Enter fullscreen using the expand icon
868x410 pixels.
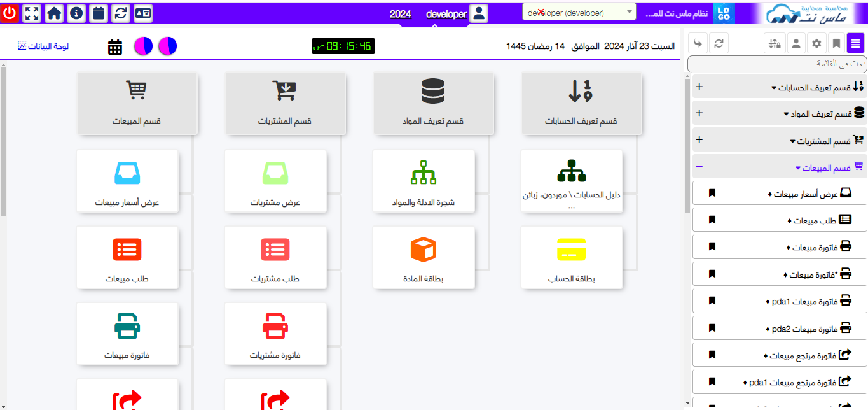pos(31,13)
